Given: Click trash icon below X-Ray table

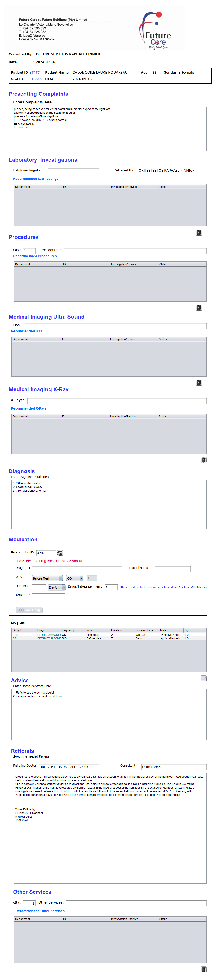Looking at the screenshot, I should point(203,460).
